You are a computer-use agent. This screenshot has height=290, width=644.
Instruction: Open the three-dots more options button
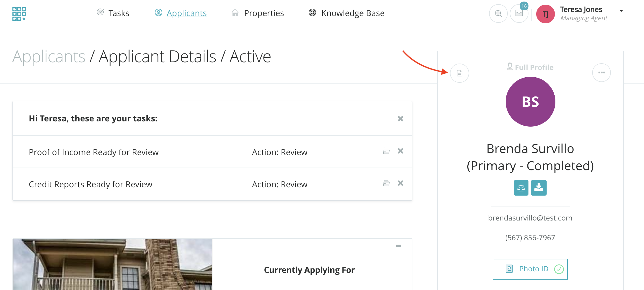(602, 73)
